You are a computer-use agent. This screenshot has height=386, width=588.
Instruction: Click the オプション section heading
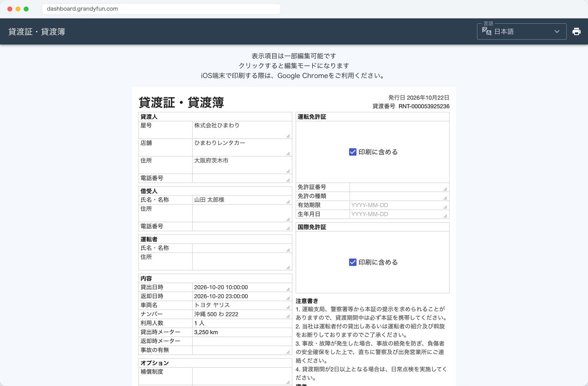click(x=154, y=363)
